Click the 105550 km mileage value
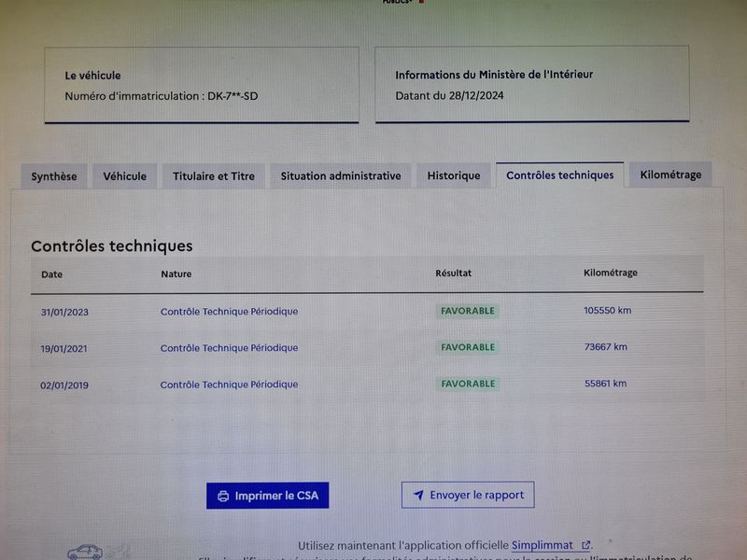The width and height of the screenshot is (747, 560). point(608,311)
